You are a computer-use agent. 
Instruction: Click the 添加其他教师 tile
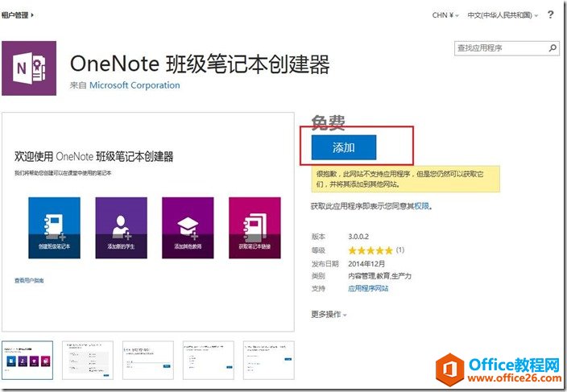188,228
